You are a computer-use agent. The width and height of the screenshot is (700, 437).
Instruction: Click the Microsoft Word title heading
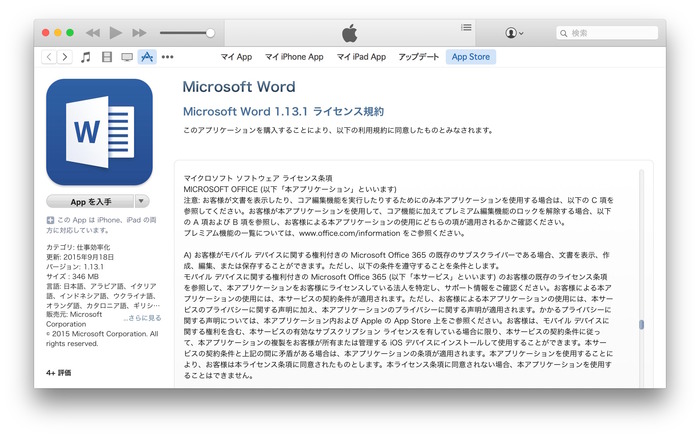click(x=239, y=87)
